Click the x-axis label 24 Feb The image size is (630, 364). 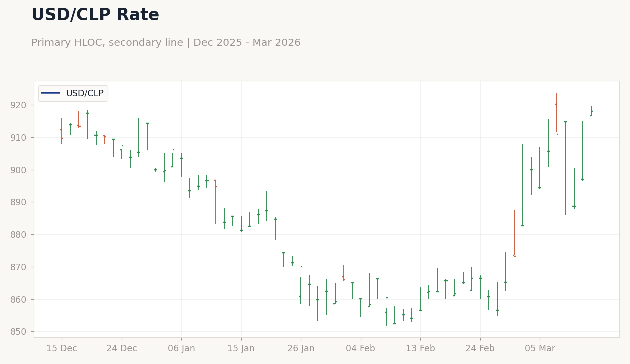click(480, 349)
